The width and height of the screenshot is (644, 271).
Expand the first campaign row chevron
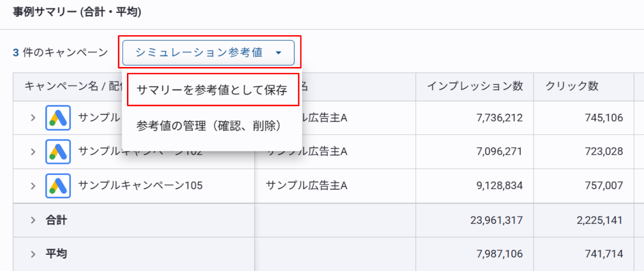coord(33,118)
